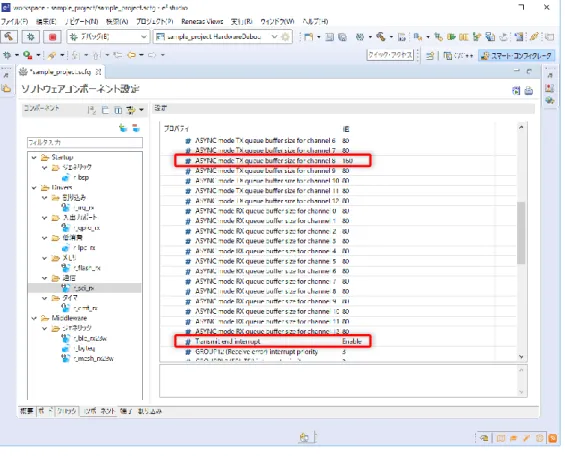The height and width of the screenshot is (456, 565).
Task: Click the generate code icon beside the settings title
Action: click(516, 90)
